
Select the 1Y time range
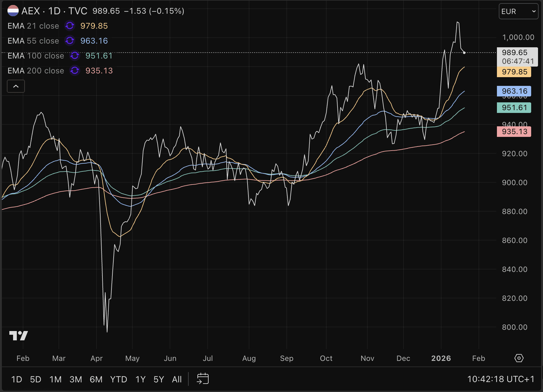point(141,379)
